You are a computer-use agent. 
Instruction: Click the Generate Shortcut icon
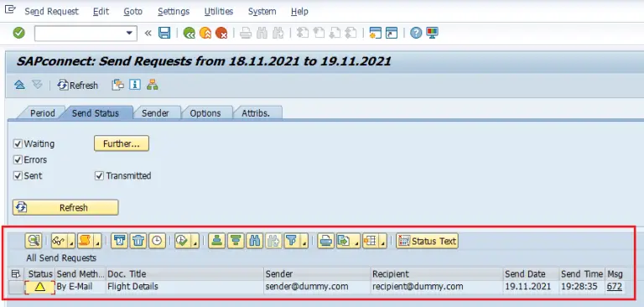pyautogui.click(x=392, y=33)
